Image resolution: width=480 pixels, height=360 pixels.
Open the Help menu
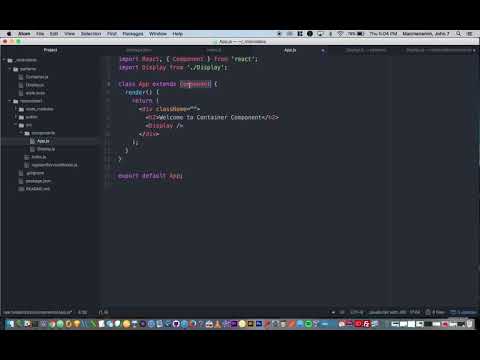tap(177, 34)
